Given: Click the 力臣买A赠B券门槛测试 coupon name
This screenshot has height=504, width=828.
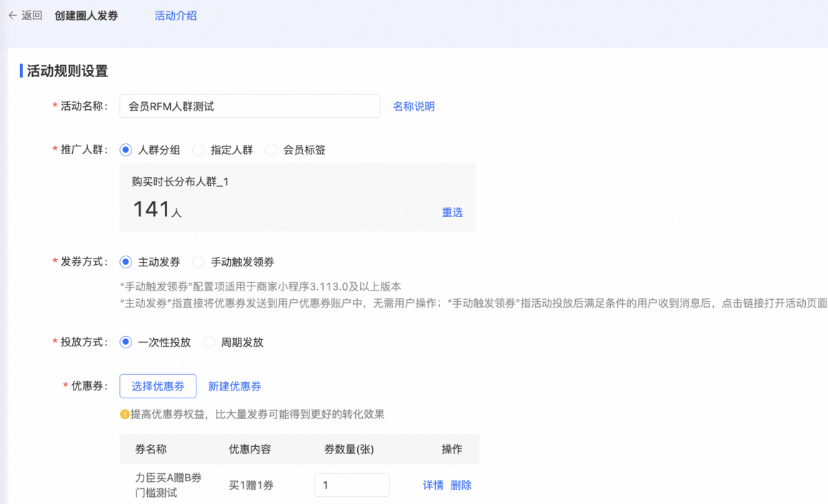Looking at the screenshot, I should (x=168, y=485).
